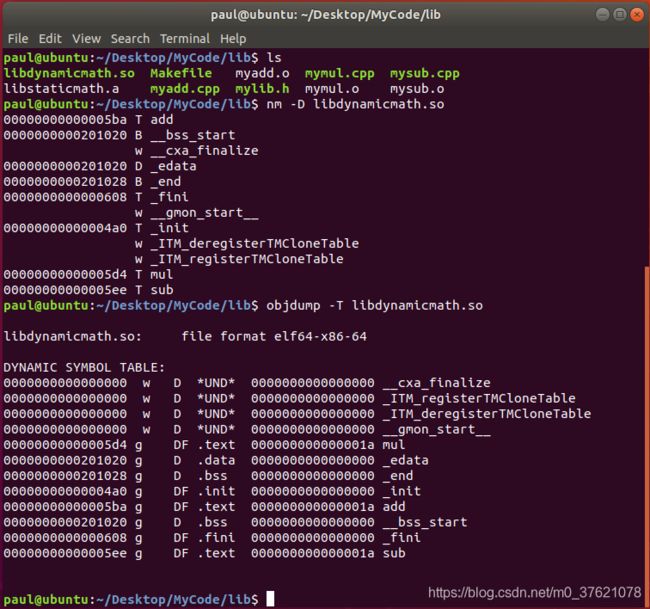The width and height of the screenshot is (650, 609).
Task: Click the command nm -D libdynamicmath.so
Action: click(x=355, y=104)
